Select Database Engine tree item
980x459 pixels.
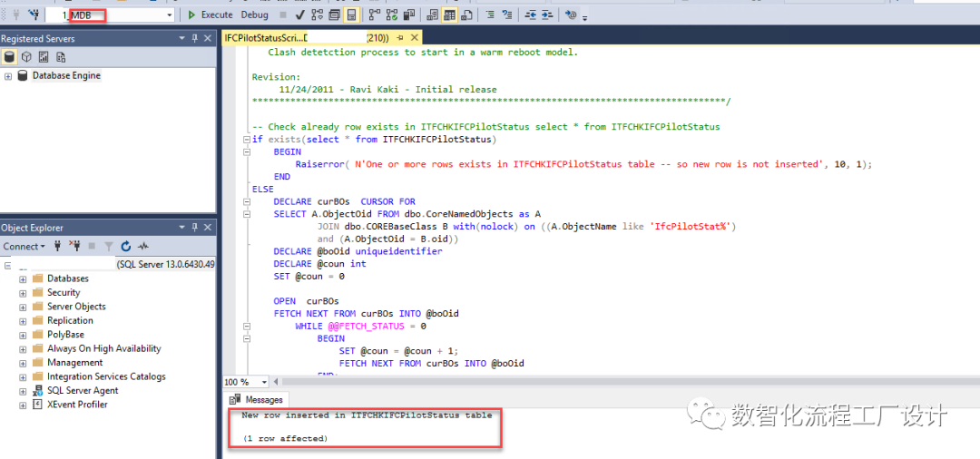tap(66, 75)
